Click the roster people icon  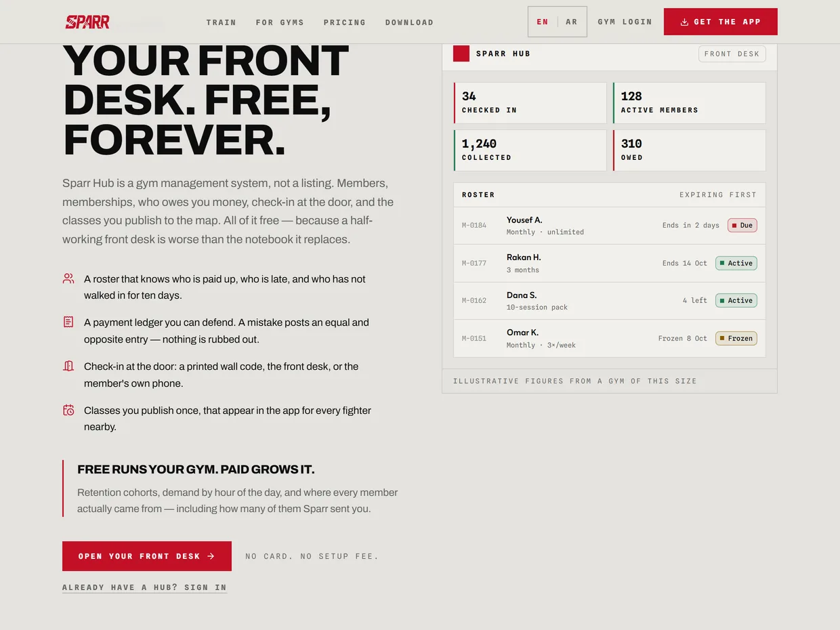pyautogui.click(x=68, y=278)
